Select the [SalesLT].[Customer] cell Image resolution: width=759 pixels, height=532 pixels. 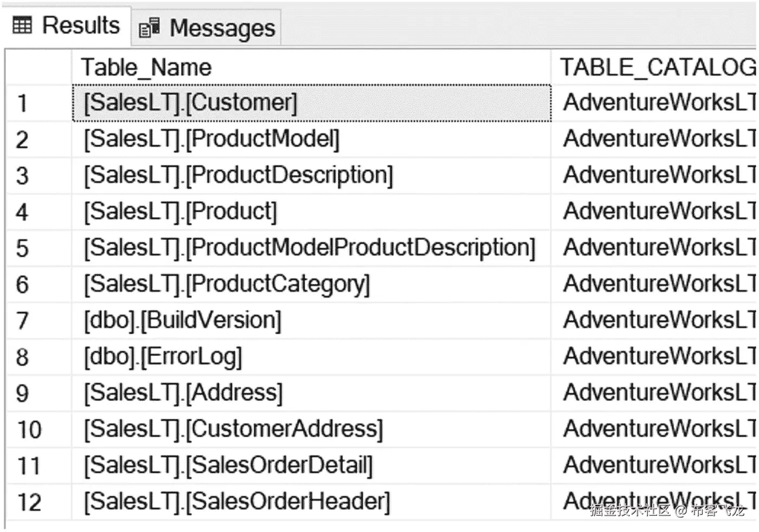(x=312, y=103)
